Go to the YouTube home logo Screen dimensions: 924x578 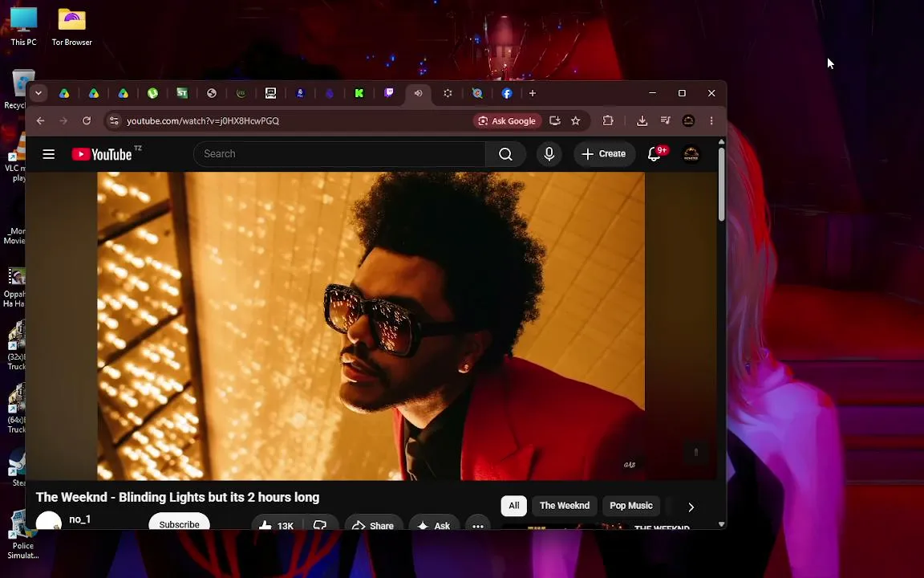[x=101, y=154]
